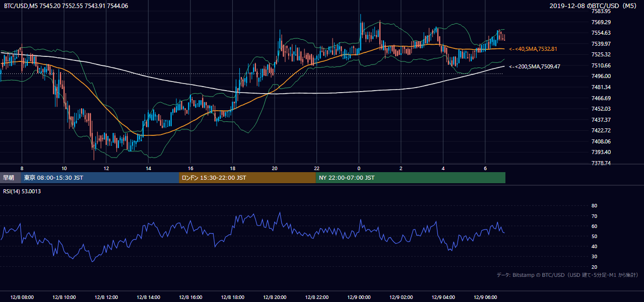Click the 12/8 12:00 time label
Image resolution: width=644 pixels, height=302 pixels.
click(106, 297)
